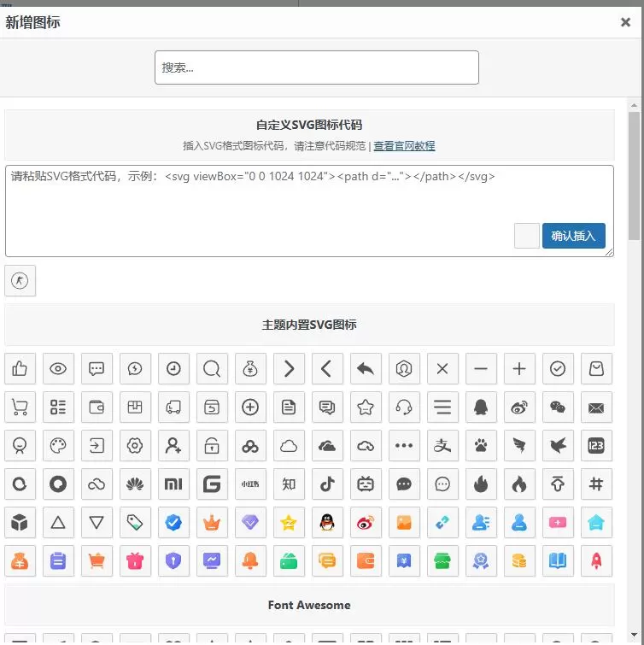Open the 查看官网教程 tutorial link
The image size is (644, 645).
404,146
